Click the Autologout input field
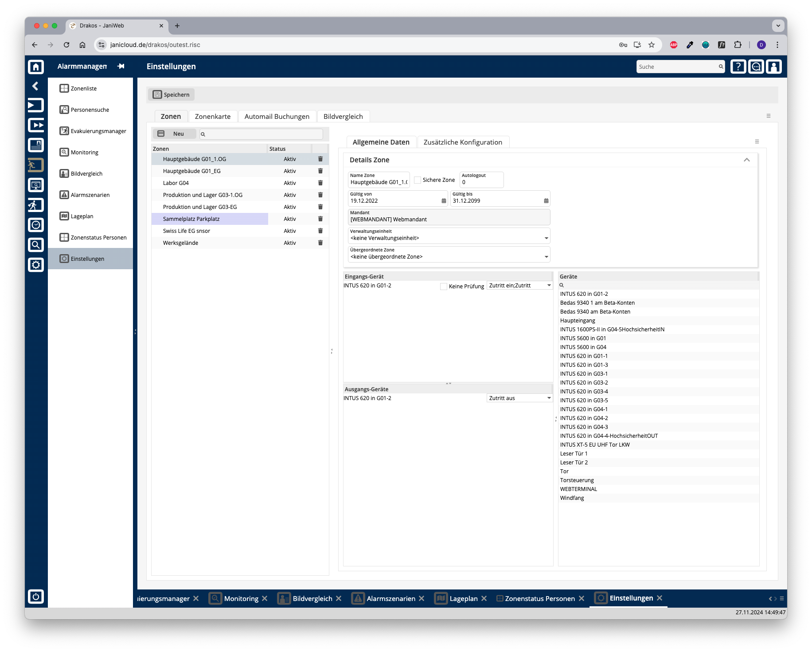This screenshot has height=652, width=812. (x=481, y=180)
